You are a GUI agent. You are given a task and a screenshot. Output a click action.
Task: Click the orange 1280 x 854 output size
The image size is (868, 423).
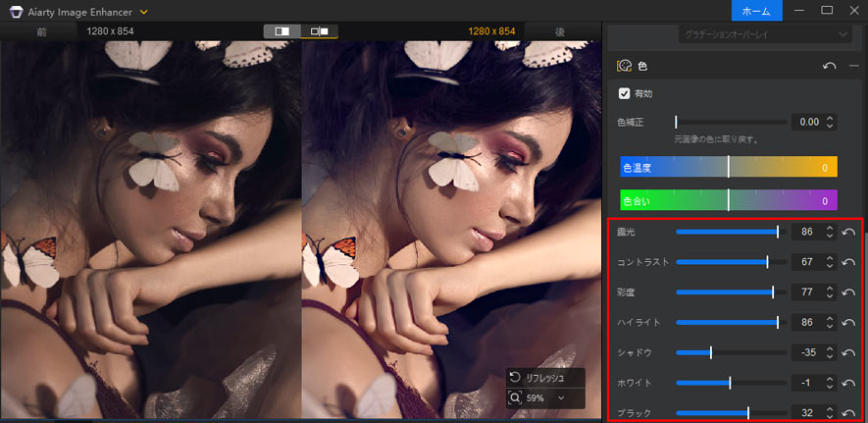coord(491,31)
